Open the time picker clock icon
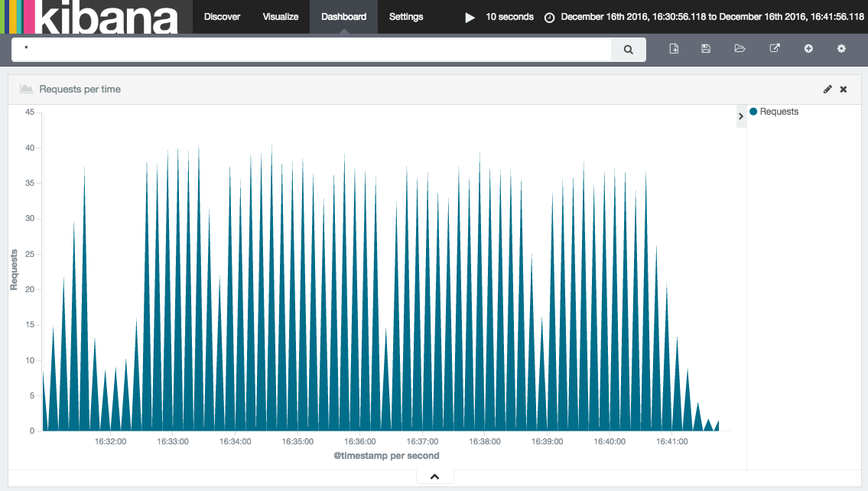Screen dimensions: 868x491 [x=549, y=16]
